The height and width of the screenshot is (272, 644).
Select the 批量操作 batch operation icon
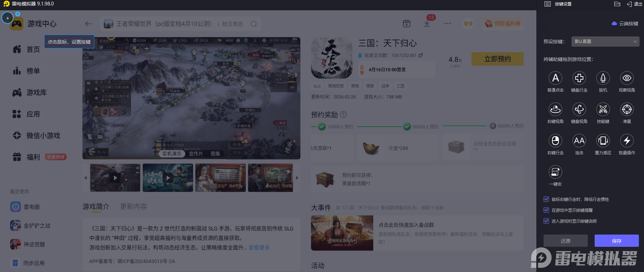[627, 141]
